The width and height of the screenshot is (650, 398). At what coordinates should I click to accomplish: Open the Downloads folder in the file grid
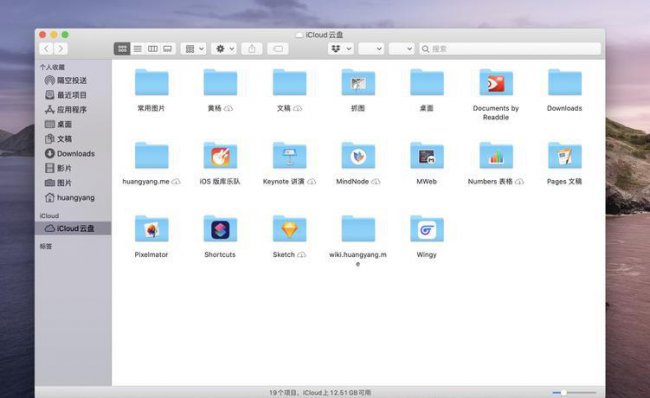click(565, 83)
